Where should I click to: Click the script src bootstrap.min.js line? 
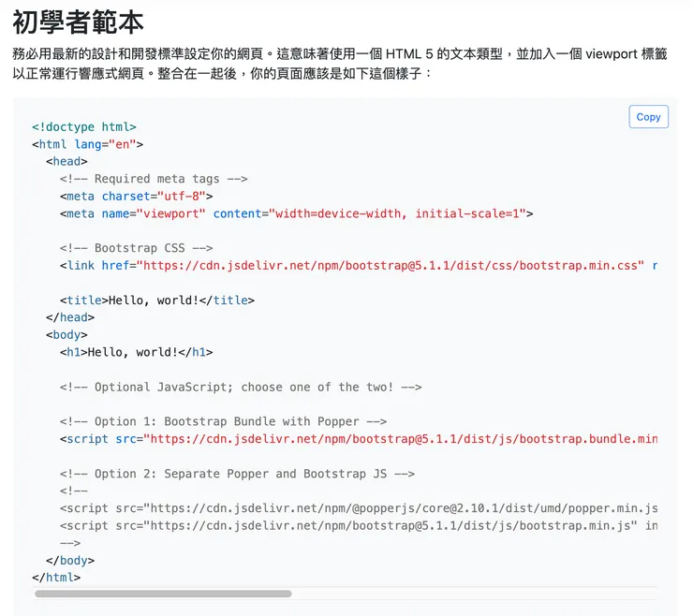tap(359, 526)
